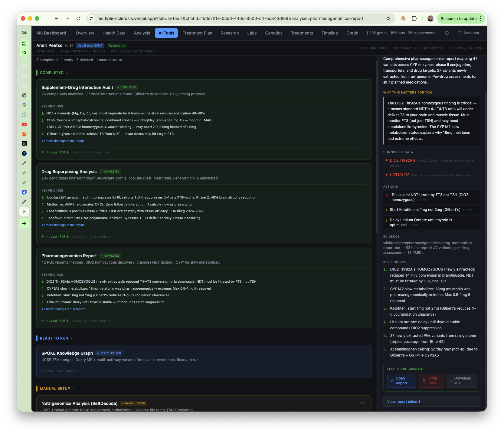Click the tab grid icon in sidebar
The height and width of the screenshot is (434, 504).
(24, 44)
